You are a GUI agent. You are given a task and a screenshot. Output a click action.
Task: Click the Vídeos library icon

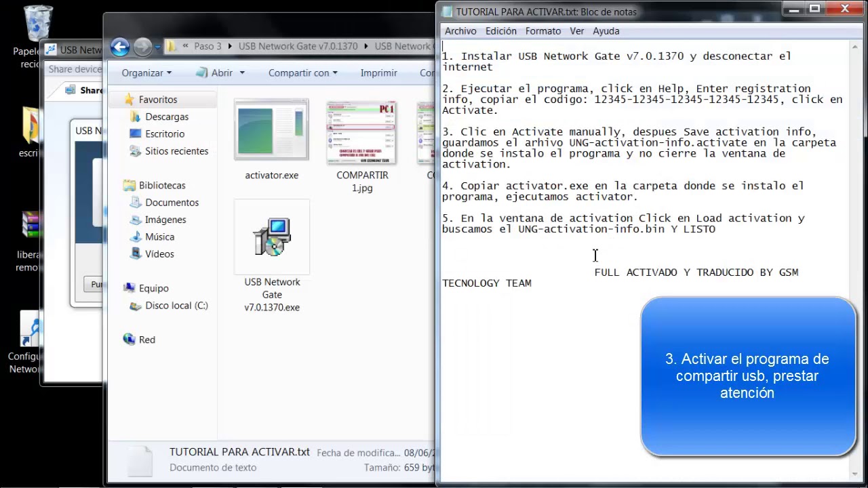pyautogui.click(x=135, y=253)
